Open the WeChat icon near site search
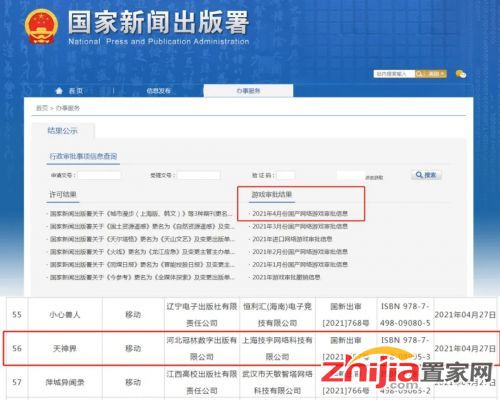 pos(461,74)
